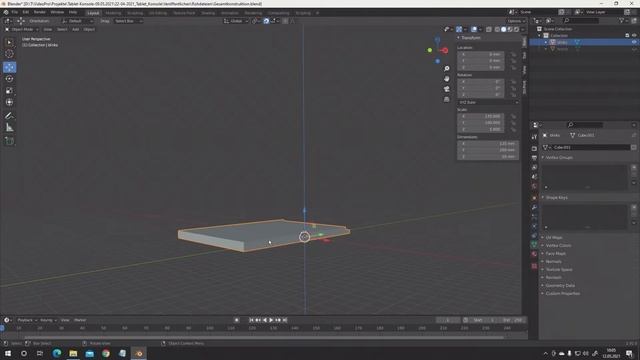The height and width of the screenshot is (360, 640).
Task: Click the green Y axis gizmo ball
Action: tap(430, 50)
